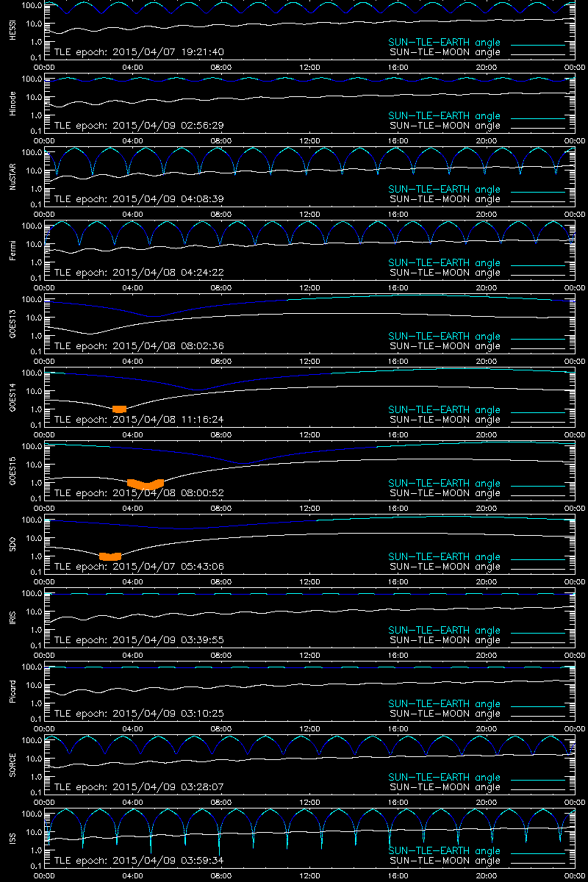Image resolution: width=588 pixels, height=882 pixels.
Task: Select text 'TLE epoch: 2015/04/09 04:08:39'
Action: (x=139, y=199)
